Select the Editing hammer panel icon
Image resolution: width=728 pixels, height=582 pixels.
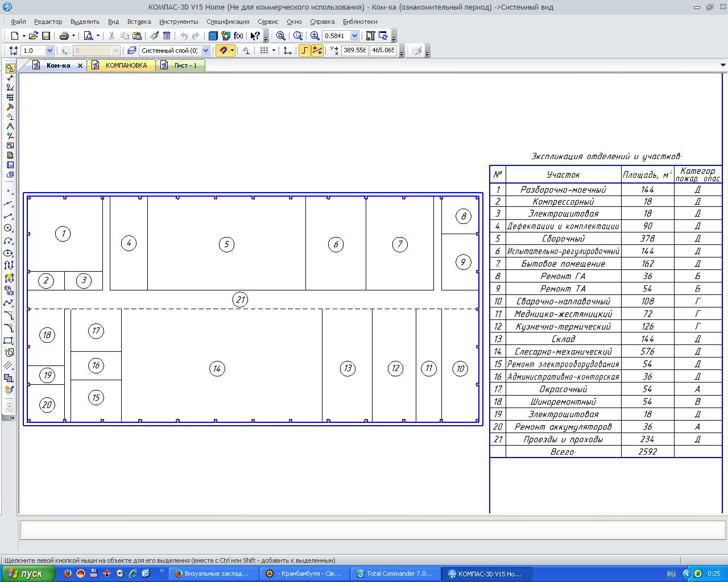pyautogui.click(x=10, y=107)
